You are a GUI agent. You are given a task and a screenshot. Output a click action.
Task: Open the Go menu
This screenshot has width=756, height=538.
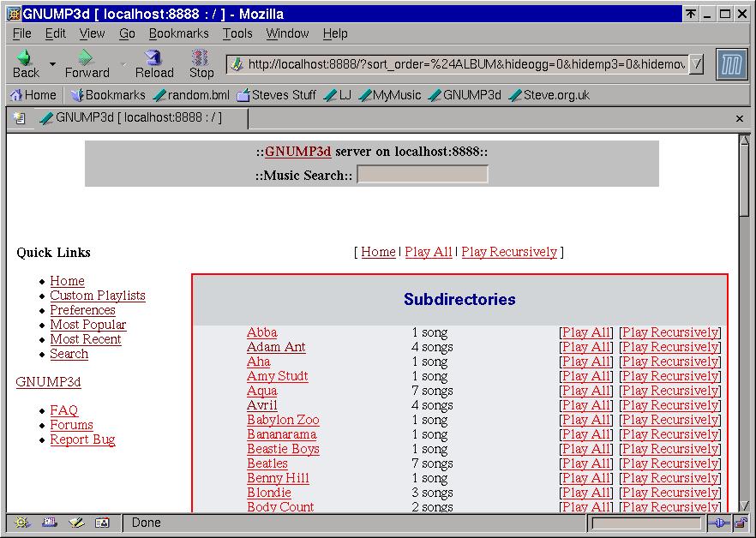click(x=127, y=33)
